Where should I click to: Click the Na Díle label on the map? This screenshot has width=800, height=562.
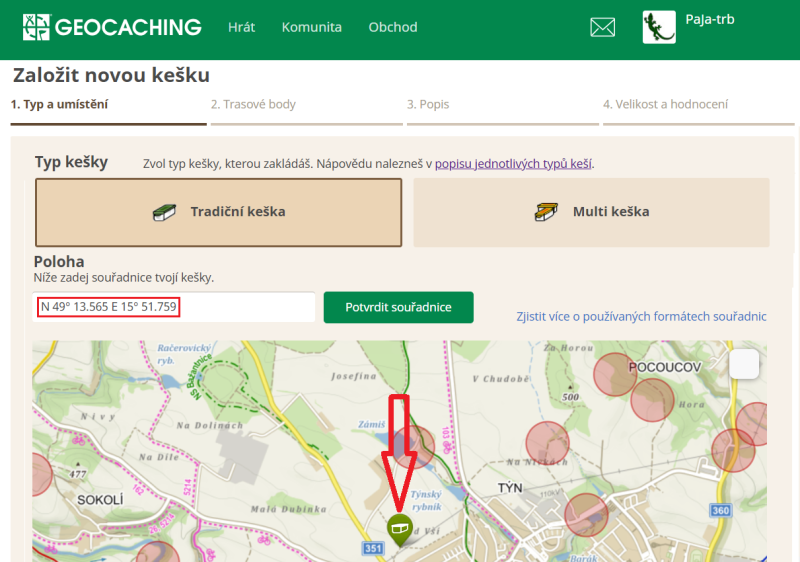159,457
